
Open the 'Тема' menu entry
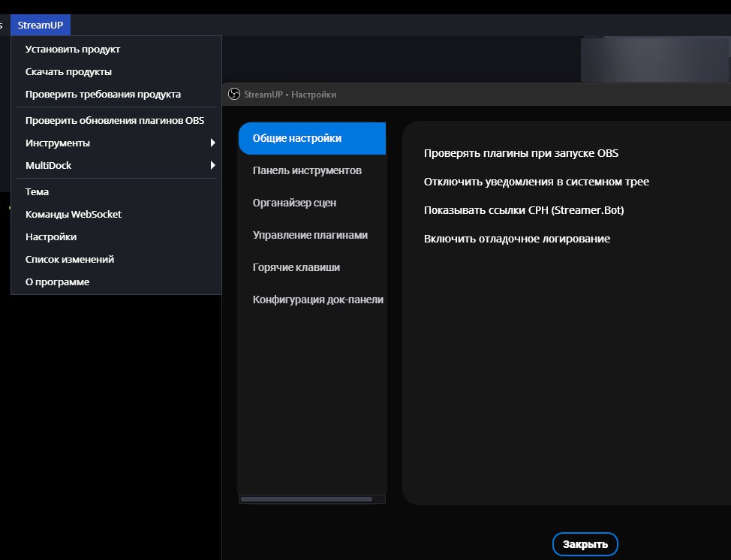point(37,191)
